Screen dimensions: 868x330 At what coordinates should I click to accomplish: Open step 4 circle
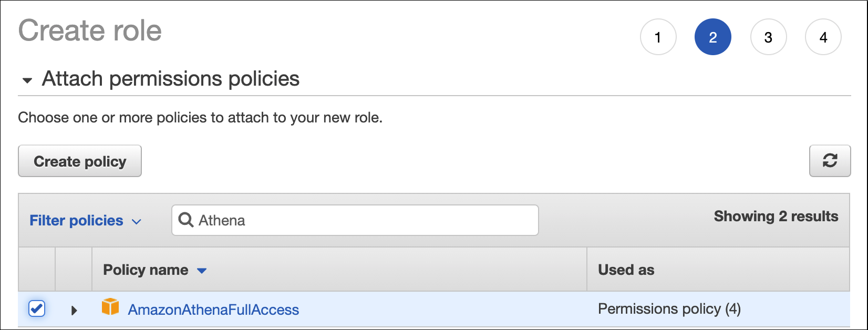[823, 37]
